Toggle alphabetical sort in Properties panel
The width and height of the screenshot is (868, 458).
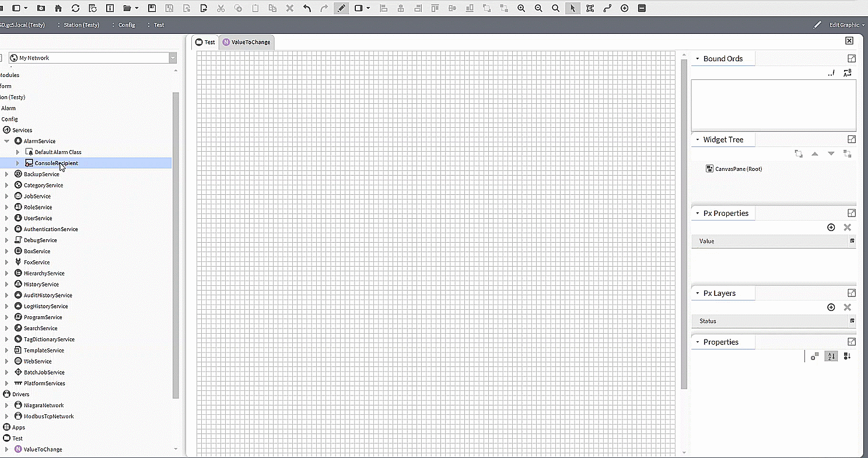click(831, 356)
